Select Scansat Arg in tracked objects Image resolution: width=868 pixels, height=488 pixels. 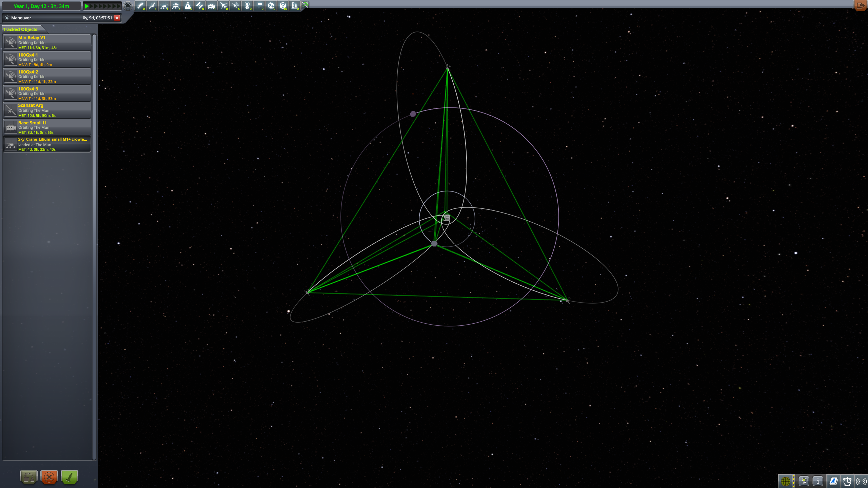tap(47, 110)
